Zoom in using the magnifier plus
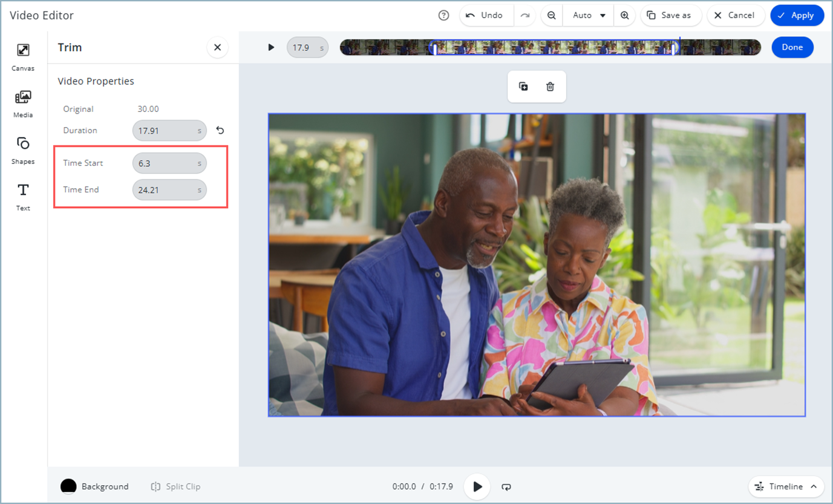The width and height of the screenshot is (833, 504). [625, 16]
